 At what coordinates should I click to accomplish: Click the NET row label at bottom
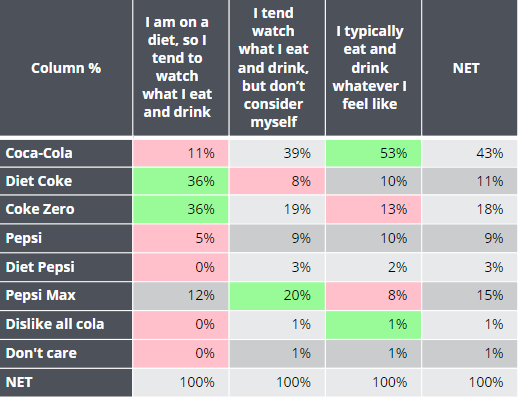point(66,383)
